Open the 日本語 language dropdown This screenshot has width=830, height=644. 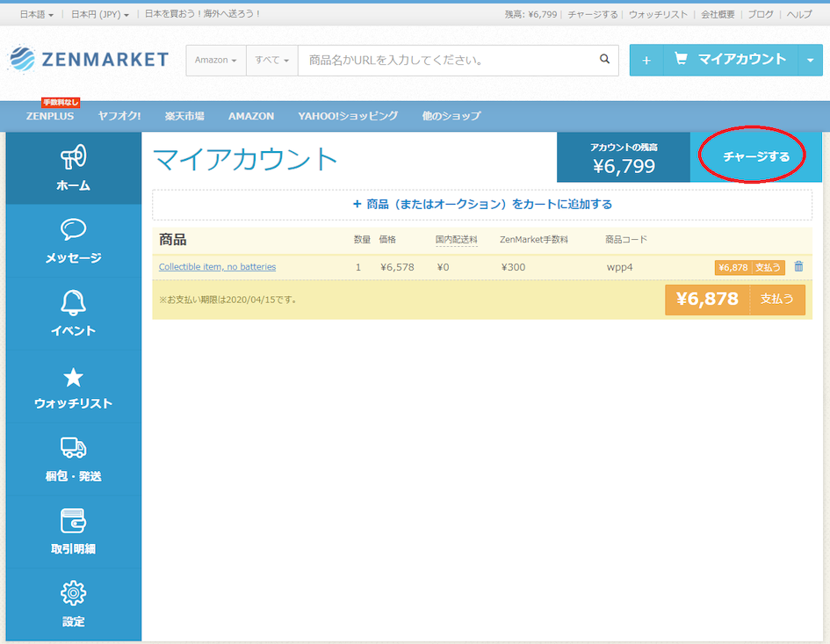tap(37, 15)
